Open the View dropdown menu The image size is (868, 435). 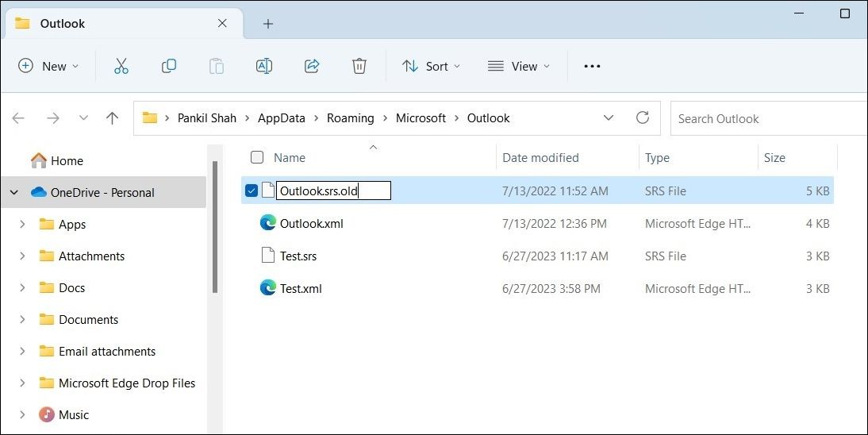coord(519,66)
